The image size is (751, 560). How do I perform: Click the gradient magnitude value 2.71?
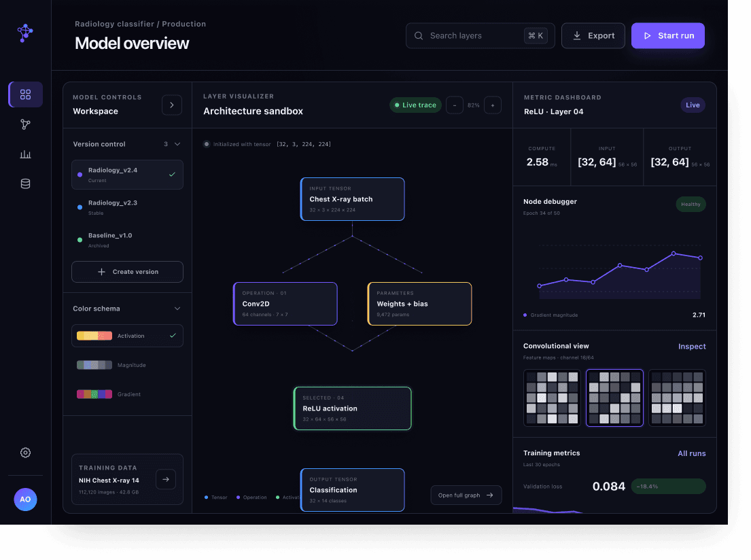point(698,315)
